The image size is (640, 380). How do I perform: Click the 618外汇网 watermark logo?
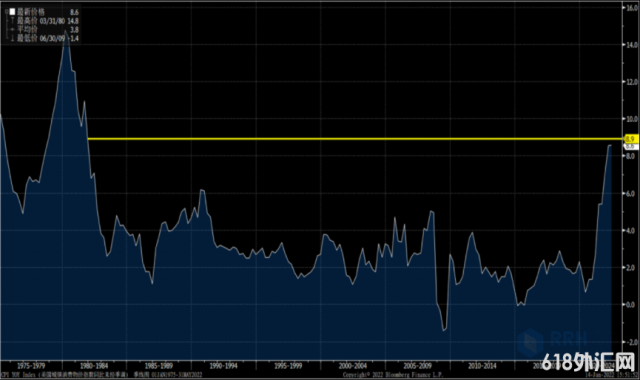[x=589, y=361]
